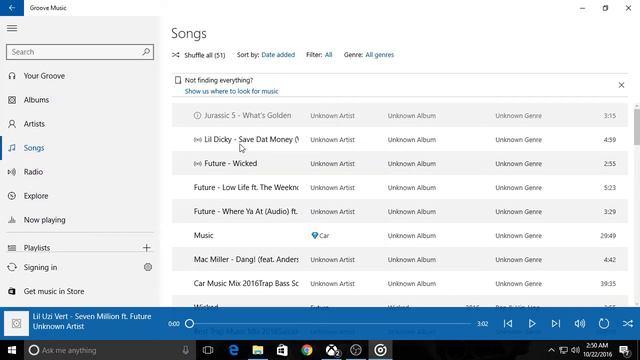Click now playing album art thumbnail
Viewport: 640px width, 360px height.
tap(16, 323)
